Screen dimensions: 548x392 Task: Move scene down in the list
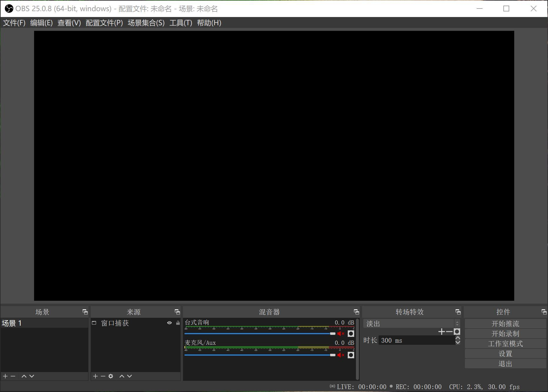(x=32, y=376)
